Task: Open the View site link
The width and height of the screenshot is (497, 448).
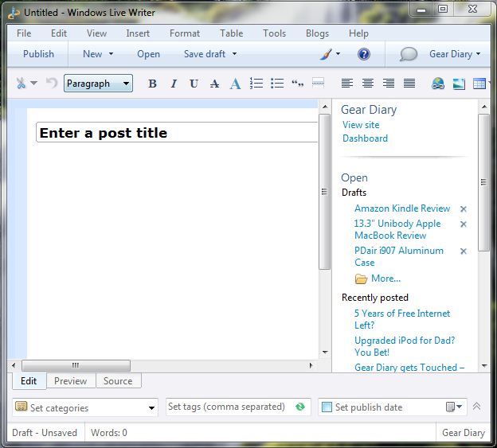Action: click(361, 125)
